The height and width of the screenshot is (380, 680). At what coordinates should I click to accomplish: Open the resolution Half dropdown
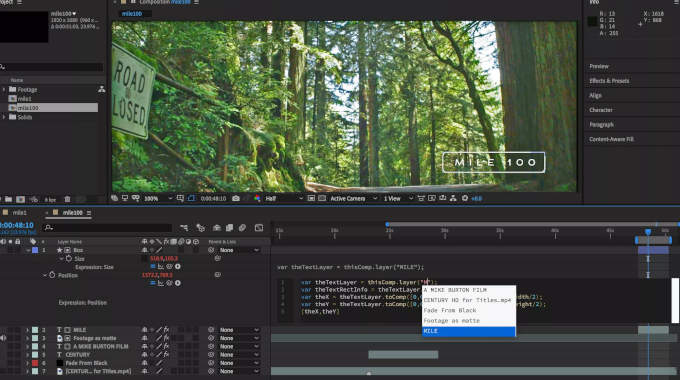coord(284,198)
